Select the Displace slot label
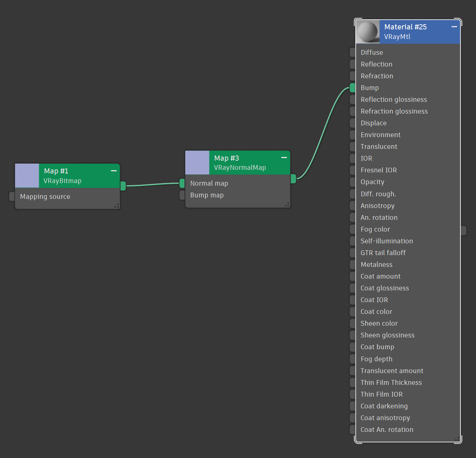 click(373, 123)
